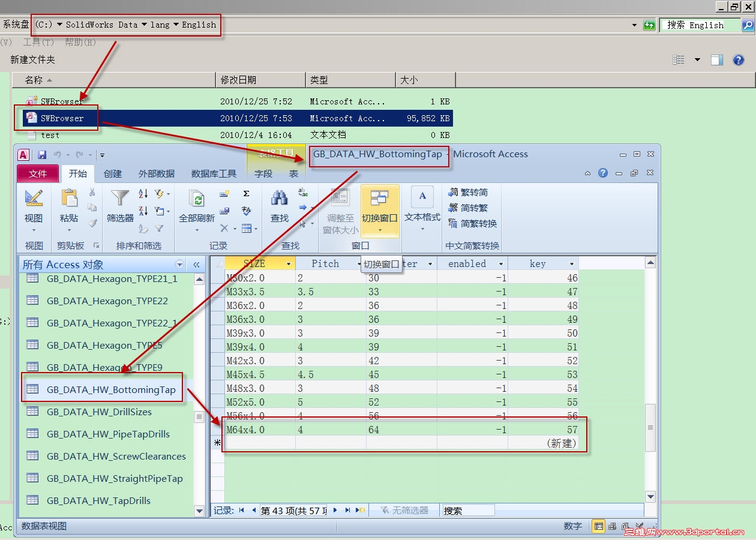
Task: Open 所有 Access 对象 navigation pane dropdown
Action: (x=179, y=265)
